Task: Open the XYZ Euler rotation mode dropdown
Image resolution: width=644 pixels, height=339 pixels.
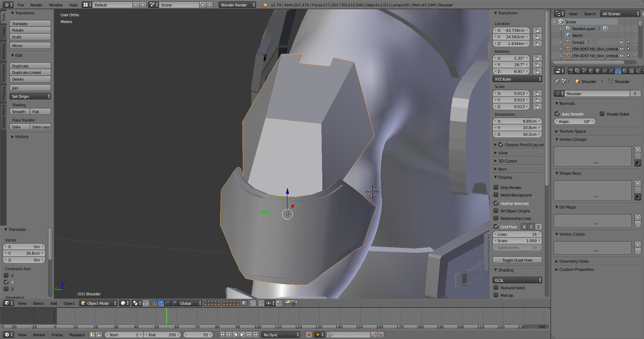Action: coord(517,79)
